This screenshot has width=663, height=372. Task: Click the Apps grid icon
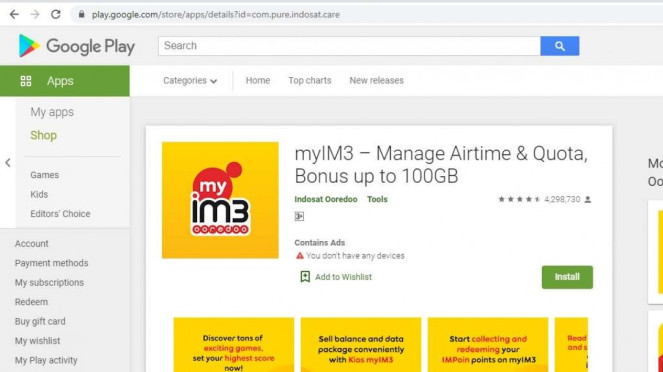pos(26,81)
